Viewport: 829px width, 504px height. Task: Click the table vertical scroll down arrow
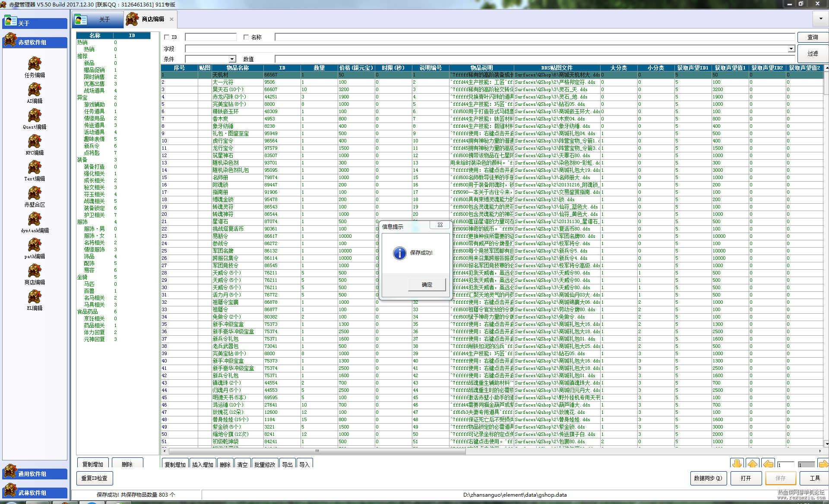826,443
